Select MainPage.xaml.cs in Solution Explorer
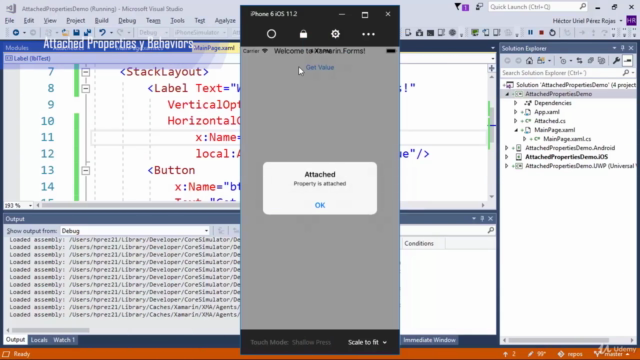The height and width of the screenshot is (360, 640). pos(567,139)
